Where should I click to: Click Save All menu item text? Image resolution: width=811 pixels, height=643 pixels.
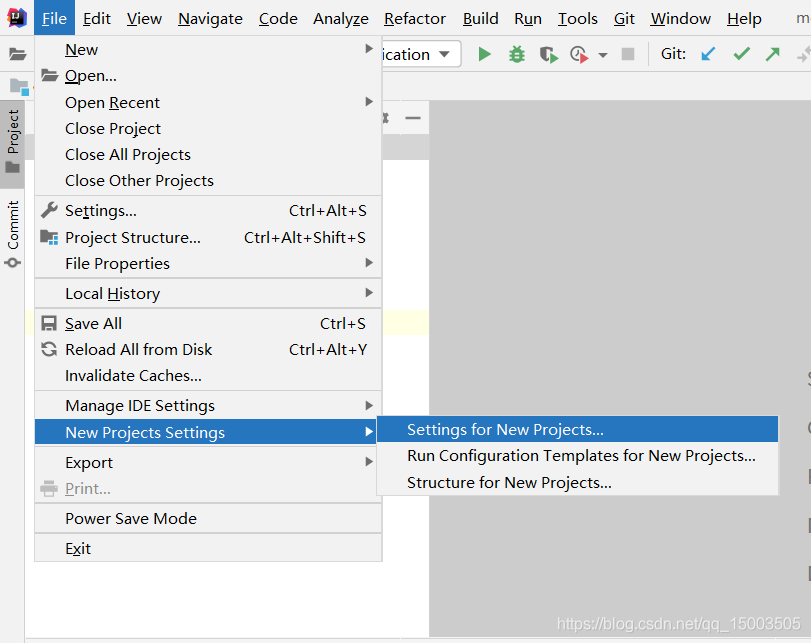pos(93,323)
